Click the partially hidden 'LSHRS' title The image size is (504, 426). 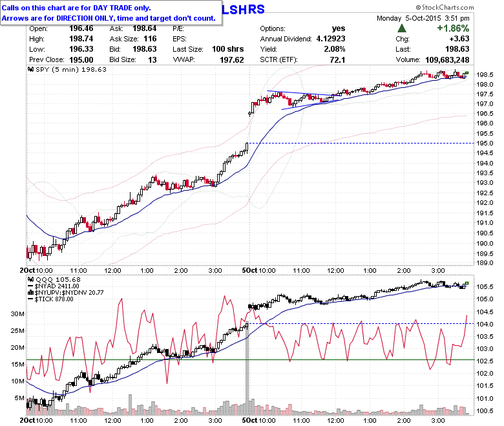coord(244,9)
